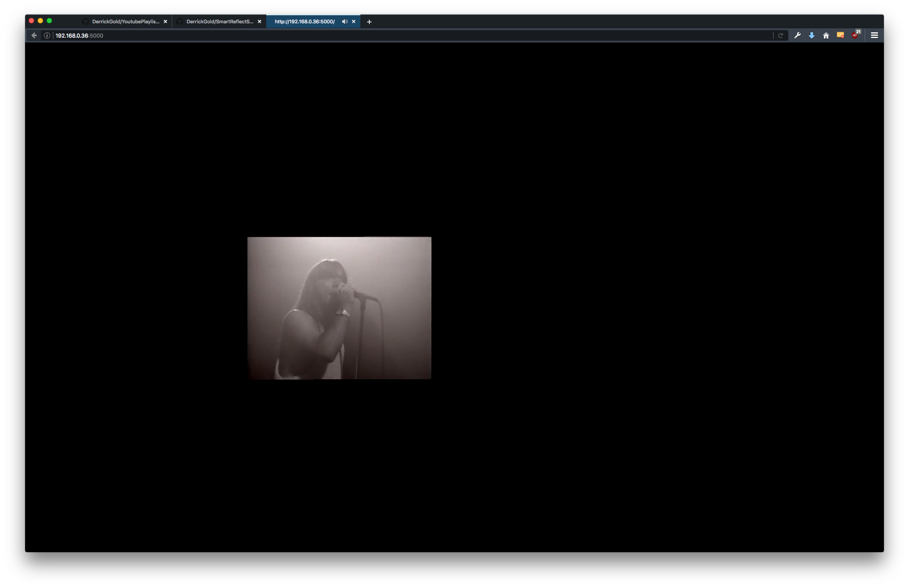Click the CSS blocker extension icon
This screenshot has height=588, width=909.
840,35
